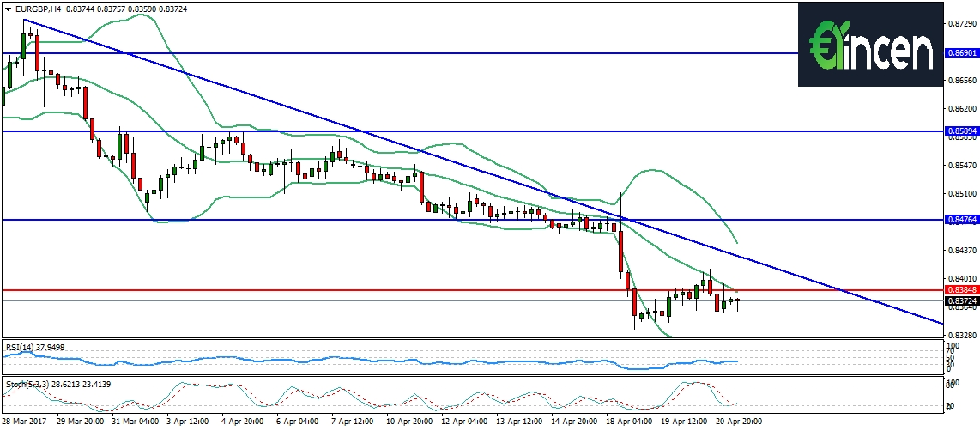Viewport: 980px width, 431px height.
Task: Click the 7 Apr 12:00 time label
Action: point(353,422)
